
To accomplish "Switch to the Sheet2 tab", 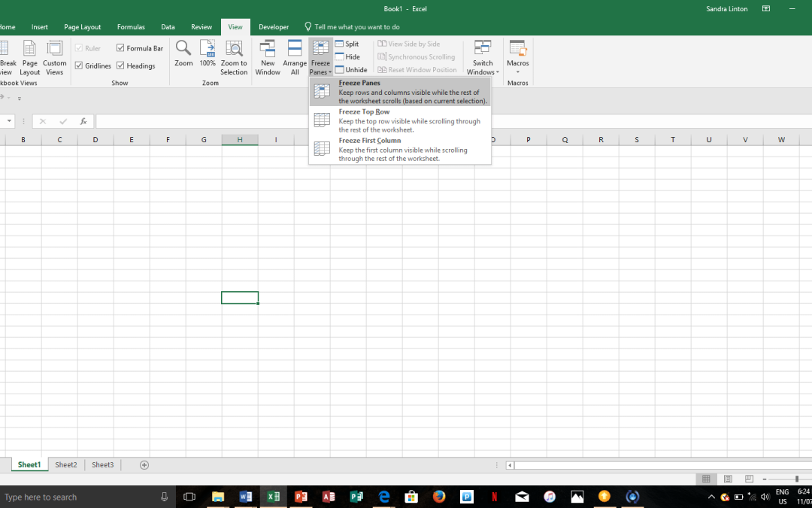I will (66, 465).
